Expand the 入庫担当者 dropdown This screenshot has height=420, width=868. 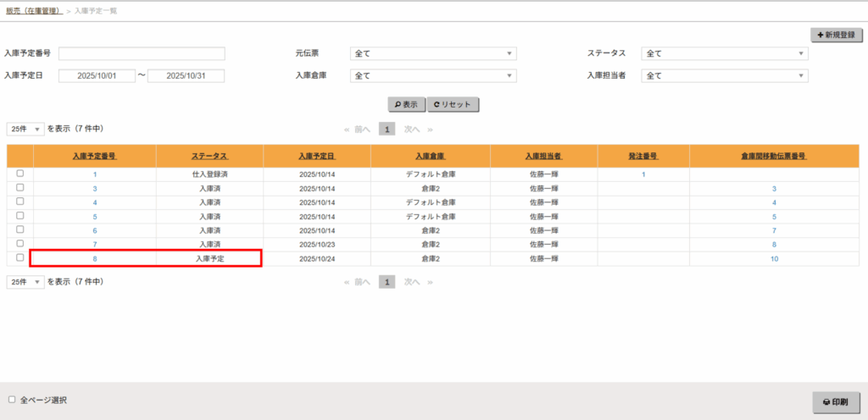coord(725,75)
